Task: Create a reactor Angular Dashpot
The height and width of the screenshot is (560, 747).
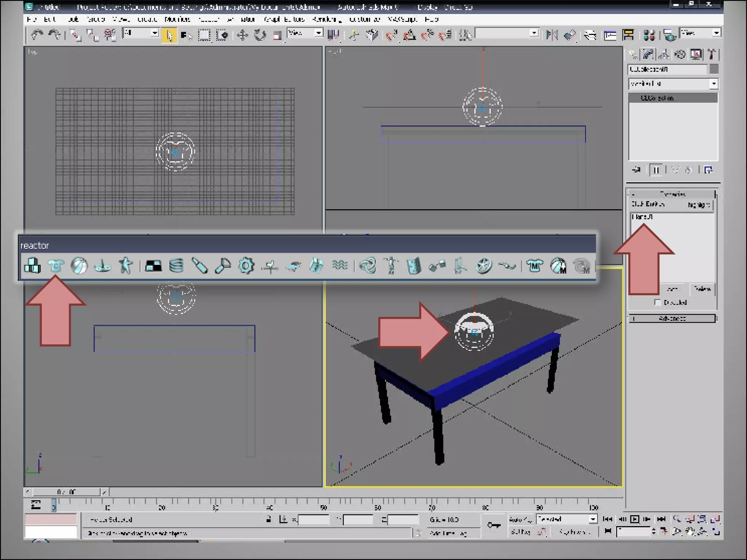Action: pyautogui.click(x=223, y=265)
